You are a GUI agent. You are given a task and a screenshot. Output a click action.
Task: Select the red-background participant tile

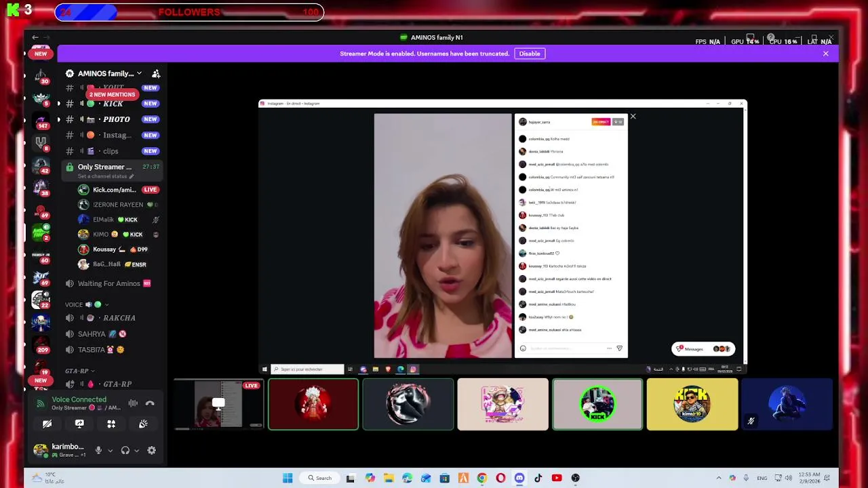(x=313, y=405)
